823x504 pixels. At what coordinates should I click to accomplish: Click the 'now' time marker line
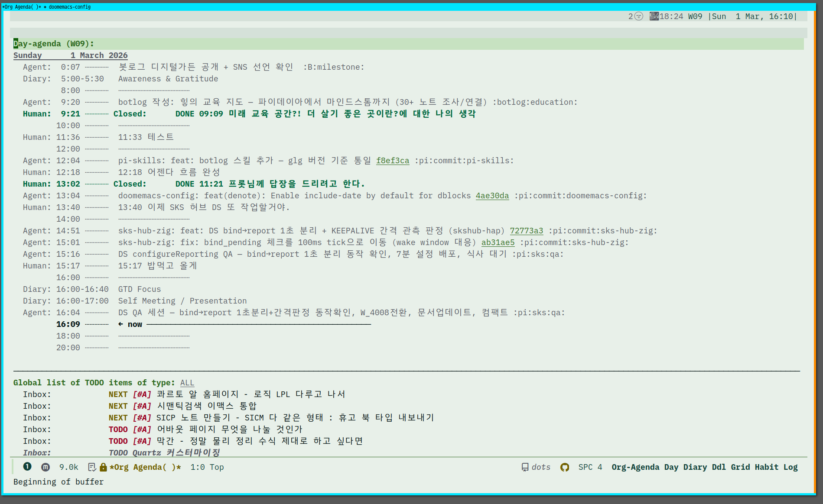(135, 324)
